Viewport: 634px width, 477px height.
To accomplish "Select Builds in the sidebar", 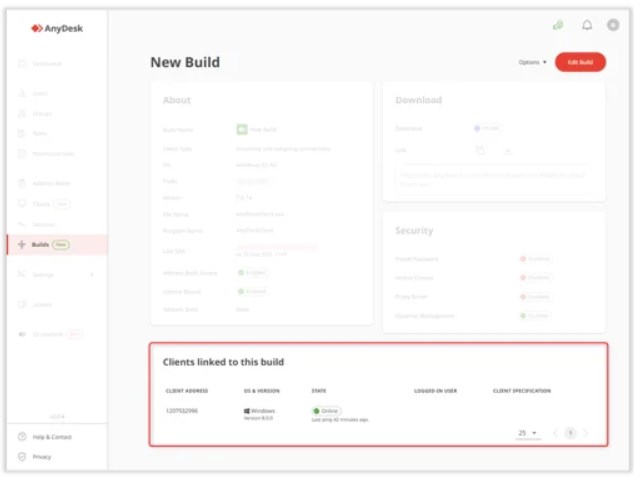I will click(x=57, y=245).
